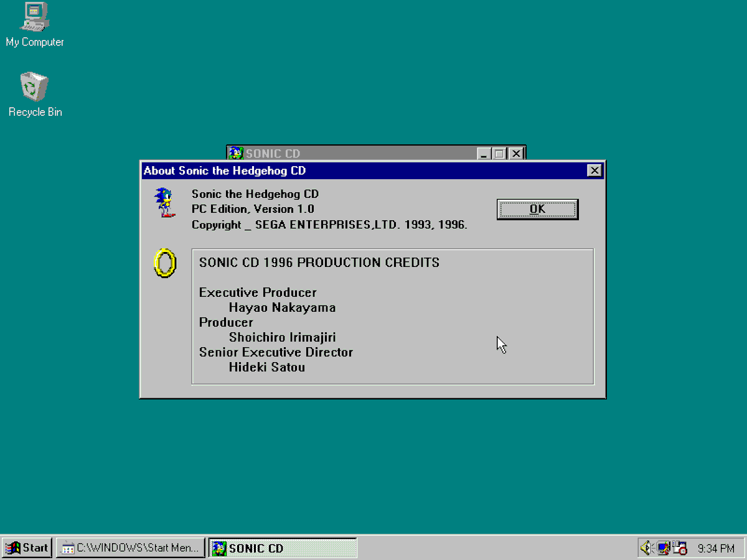
Task: Click the name "Hayao Nakayama"
Action: [x=282, y=307]
